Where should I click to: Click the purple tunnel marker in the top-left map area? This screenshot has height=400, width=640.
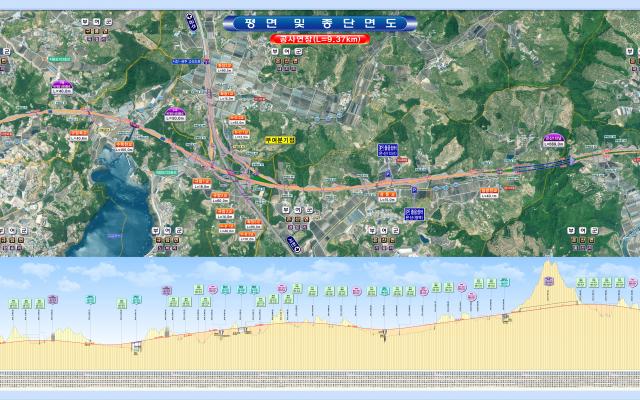pyautogui.click(x=62, y=86)
